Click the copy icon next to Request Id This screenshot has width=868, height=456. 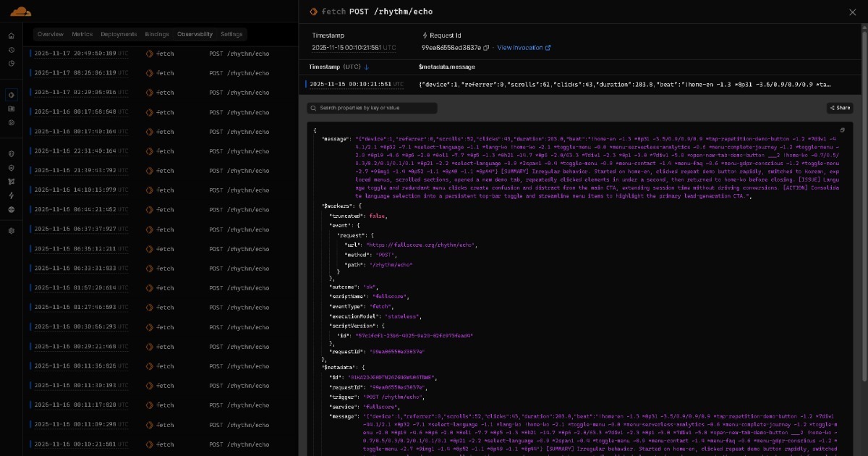coord(487,48)
